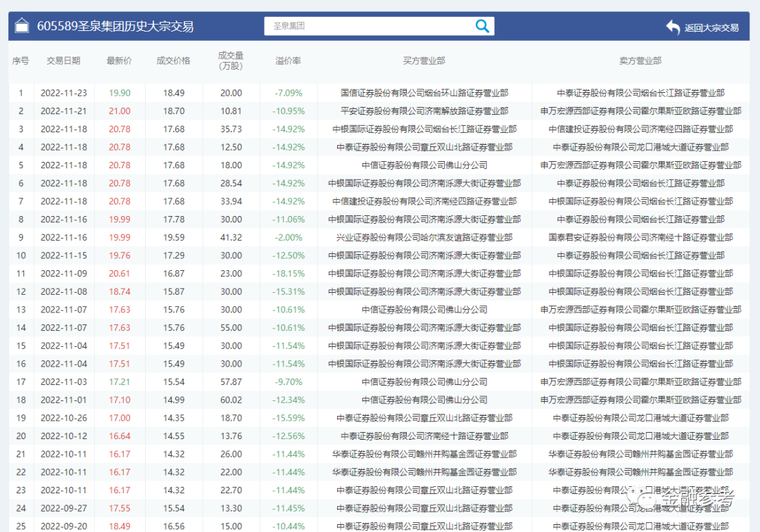Screen dimensions: 760x532
Task: Click volume 12.50 in row 4
Action: 232,147
